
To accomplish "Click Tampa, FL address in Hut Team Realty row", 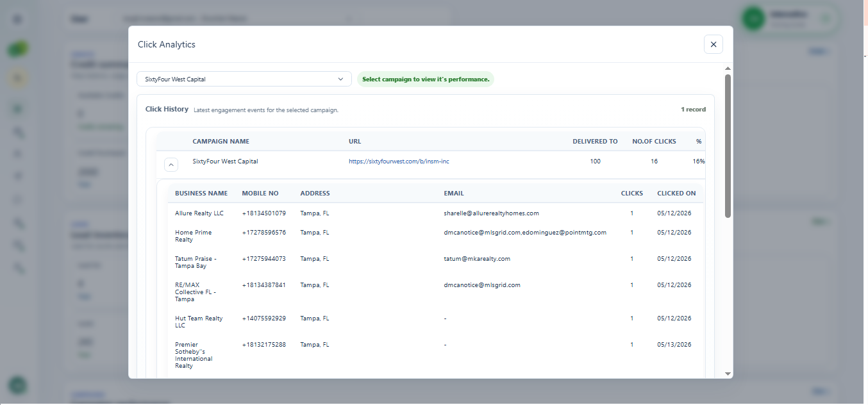I will pyautogui.click(x=314, y=318).
